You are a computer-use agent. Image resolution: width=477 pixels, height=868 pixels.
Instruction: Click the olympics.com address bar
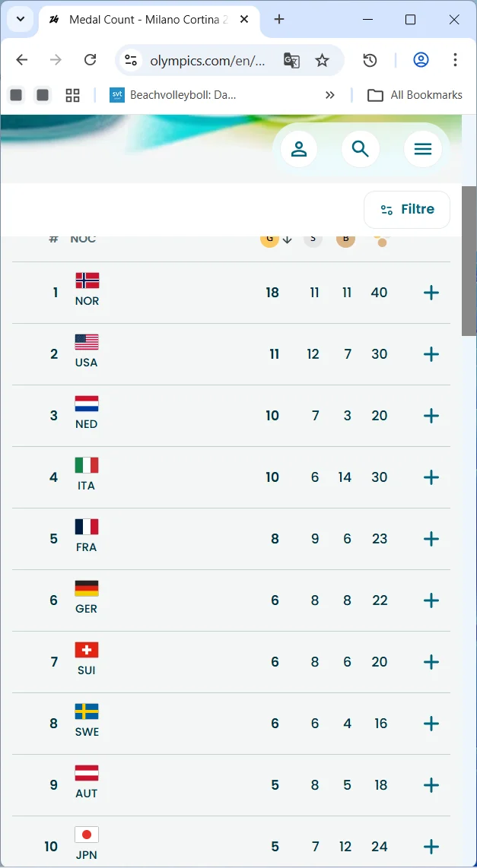[207, 61]
